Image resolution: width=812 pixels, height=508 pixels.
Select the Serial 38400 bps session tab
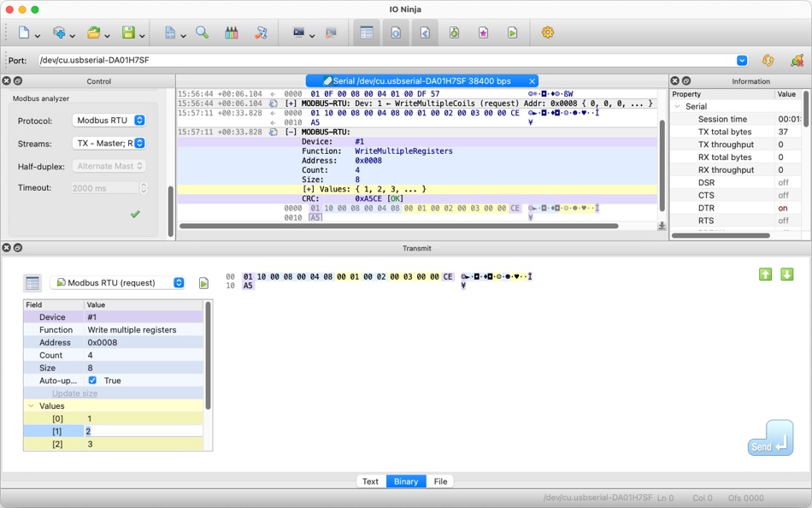coord(422,81)
